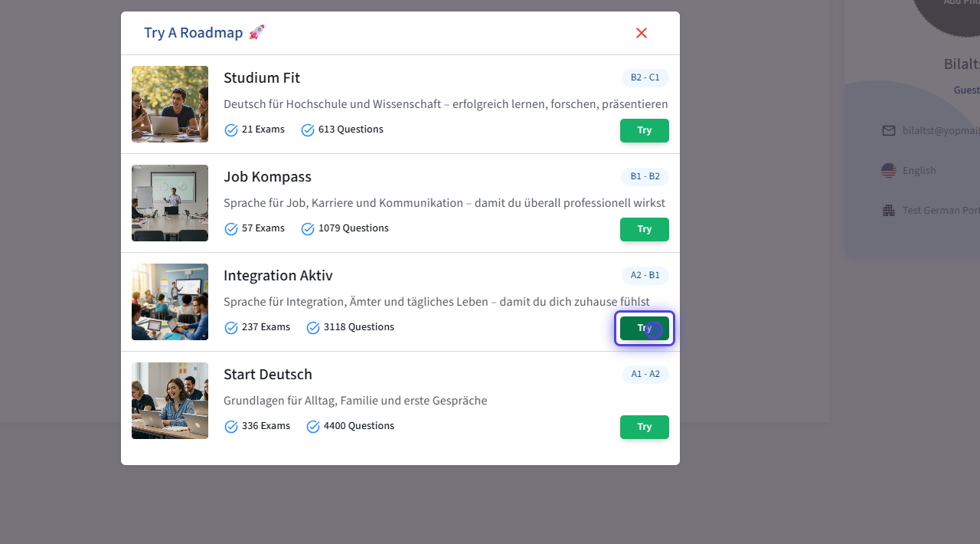Click the checkmark icon beside 4400 Questions

pos(313,427)
